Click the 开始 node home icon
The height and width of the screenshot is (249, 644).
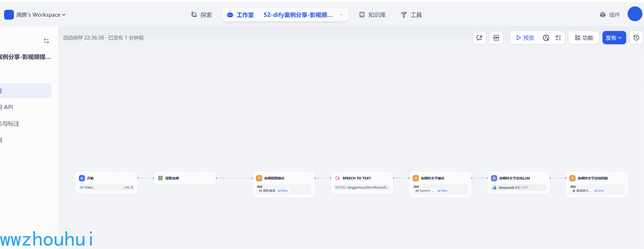(x=82, y=178)
